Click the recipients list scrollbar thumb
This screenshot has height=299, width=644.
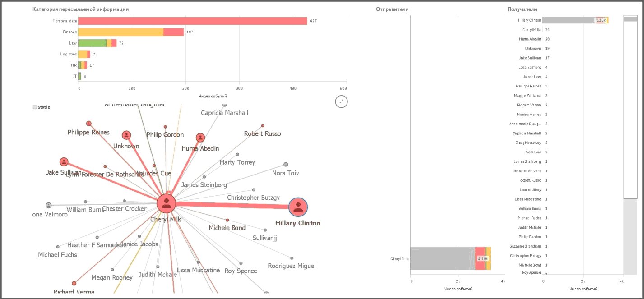[x=630, y=108]
